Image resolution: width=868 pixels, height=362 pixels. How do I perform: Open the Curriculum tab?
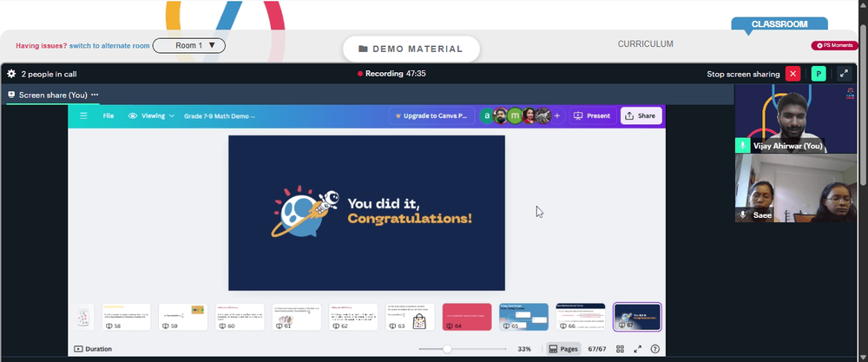tap(646, 43)
